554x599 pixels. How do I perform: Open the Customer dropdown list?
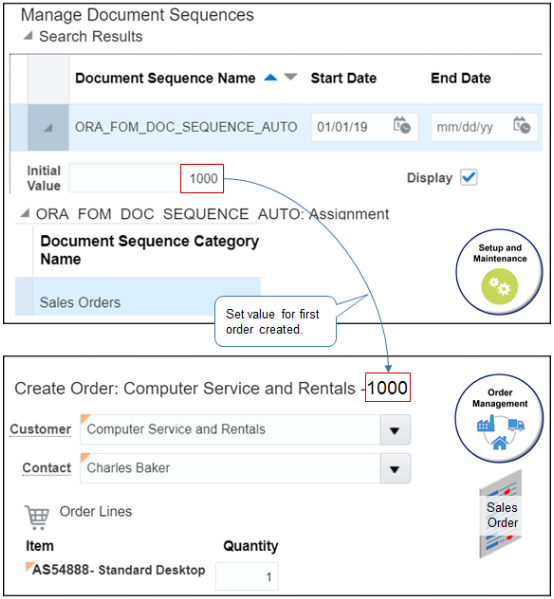coord(395,430)
